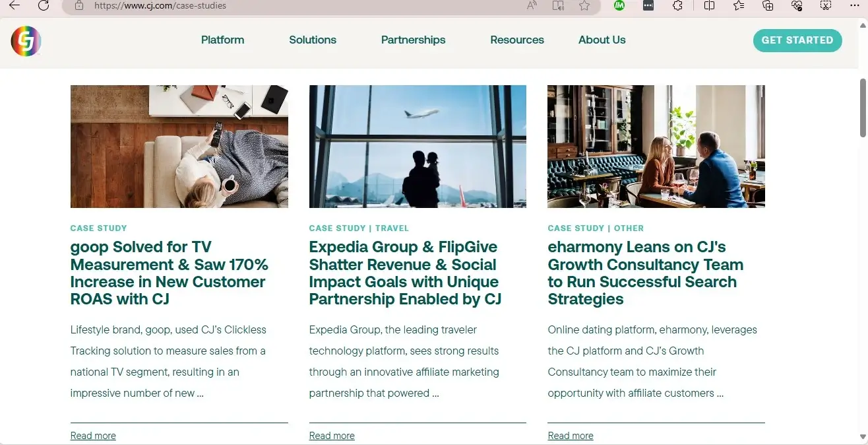Open the eharmony restaurant couple thumbnail
868x445 pixels.
pyautogui.click(x=656, y=147)
